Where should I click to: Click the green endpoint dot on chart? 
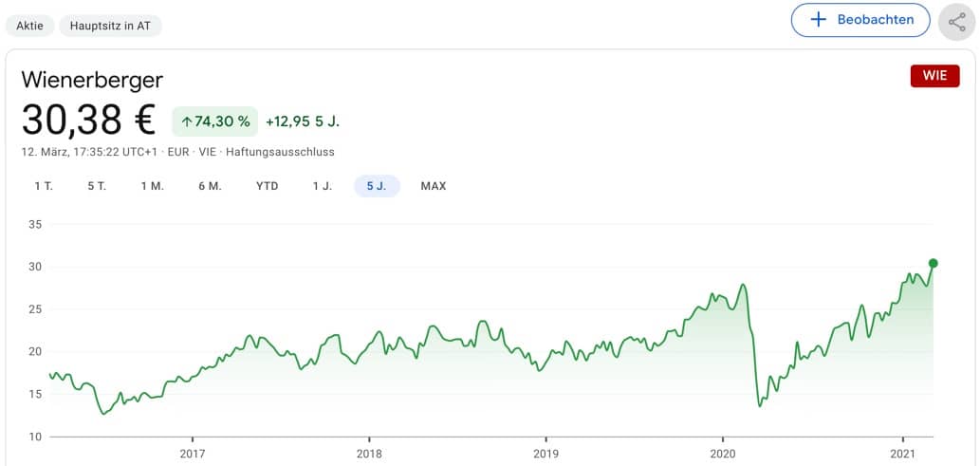click(934, 263)
